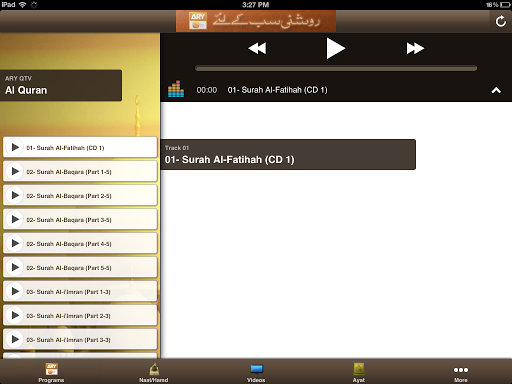
Task: Collapse the player with the up chevron
Action: point(496,90)
